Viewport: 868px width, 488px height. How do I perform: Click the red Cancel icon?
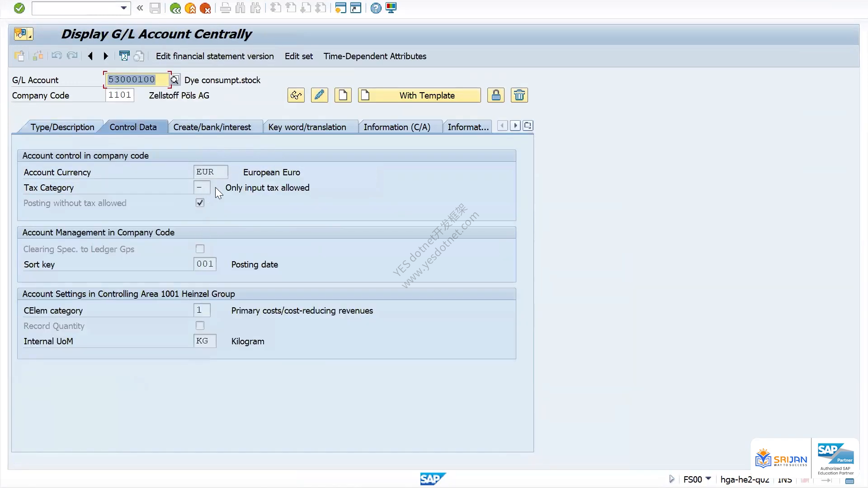tap(205, 8)
